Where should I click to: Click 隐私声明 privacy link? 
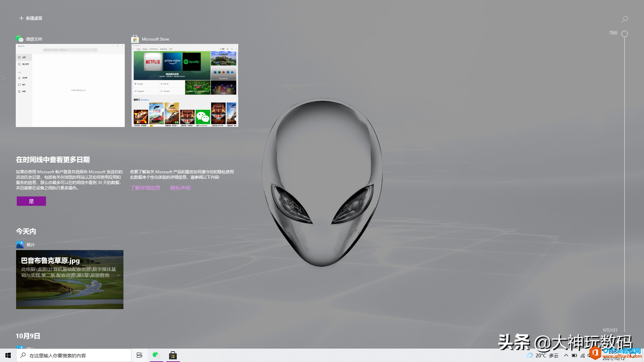[180, 187]
